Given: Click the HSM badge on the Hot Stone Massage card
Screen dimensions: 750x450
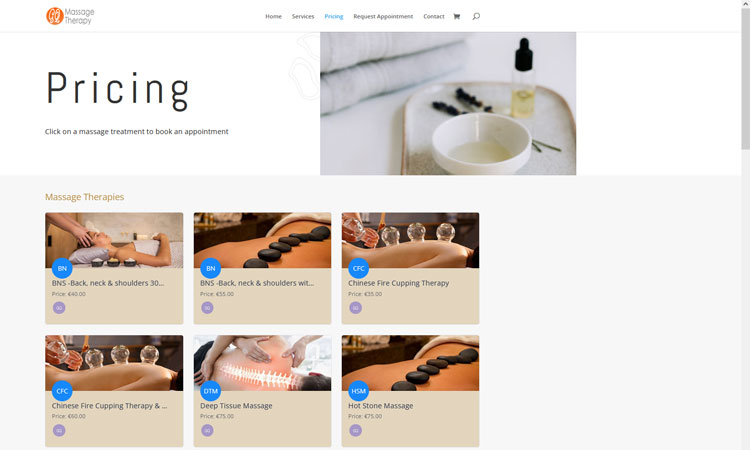Looking at the screenshot, I should coord(358,391).
